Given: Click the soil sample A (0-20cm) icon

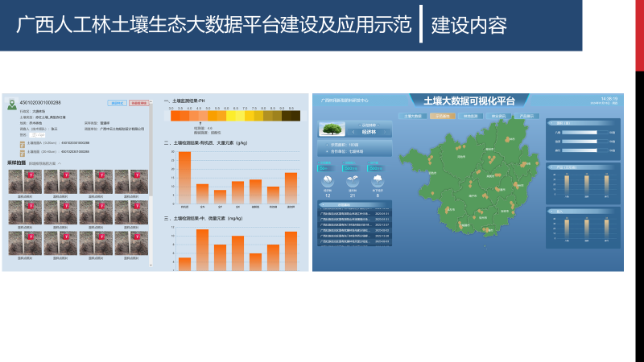Looking at the screenshot, I should [x=22, y=142].
